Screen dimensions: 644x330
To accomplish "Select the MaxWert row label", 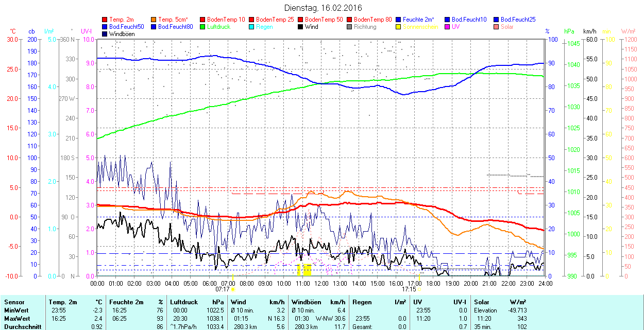I will 16,319.
